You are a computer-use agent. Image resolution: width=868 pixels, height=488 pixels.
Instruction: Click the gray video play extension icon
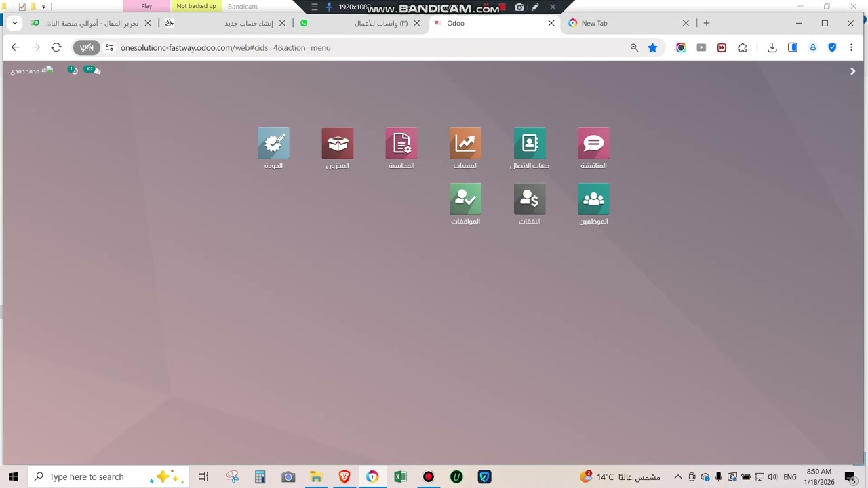(x=701, y=47)
